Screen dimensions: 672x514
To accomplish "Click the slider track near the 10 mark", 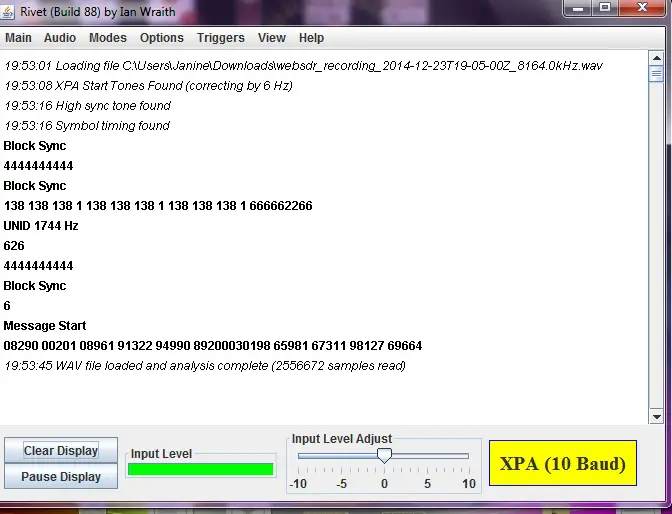I will point(467,456).
